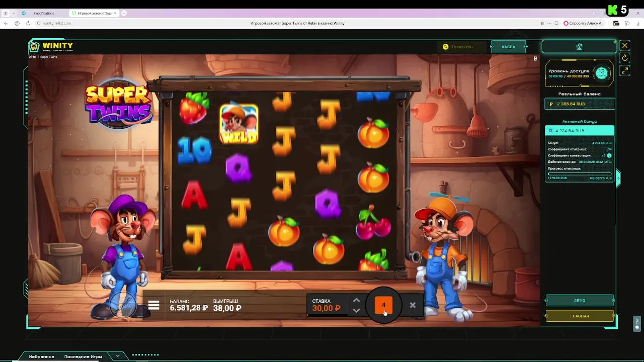Decrease the bet with down arrow
This screenshot has height=362, width=644.
[356, 310]
